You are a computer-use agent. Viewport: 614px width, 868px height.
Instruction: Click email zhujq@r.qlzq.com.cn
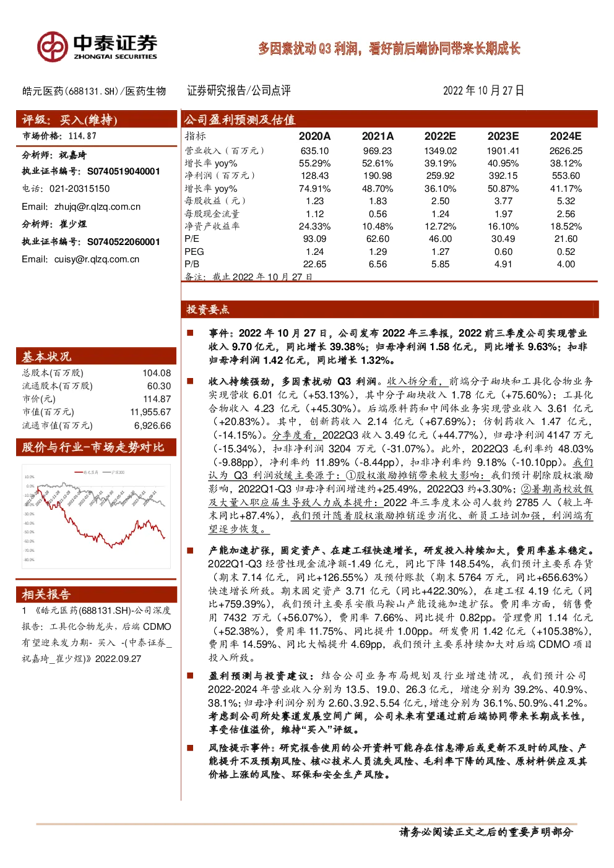97,207
